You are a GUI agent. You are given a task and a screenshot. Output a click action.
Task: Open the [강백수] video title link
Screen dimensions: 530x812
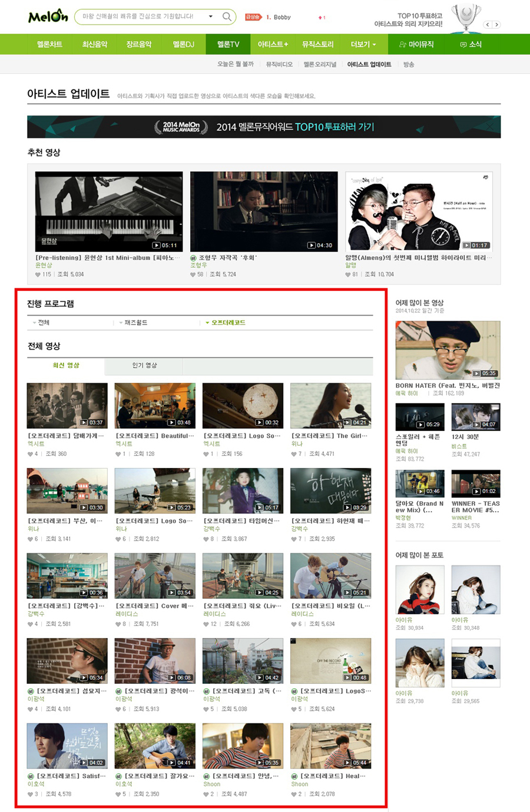pyautogui.click(x=66, y=606)
